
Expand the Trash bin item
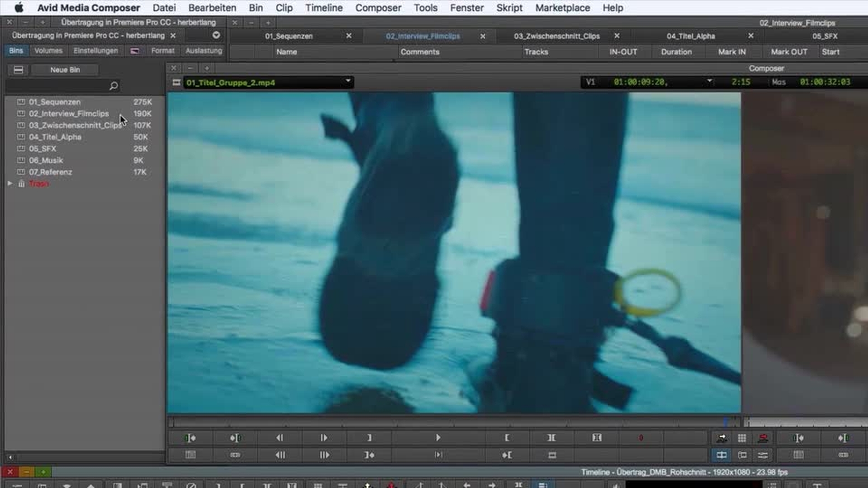coord(9,183)
